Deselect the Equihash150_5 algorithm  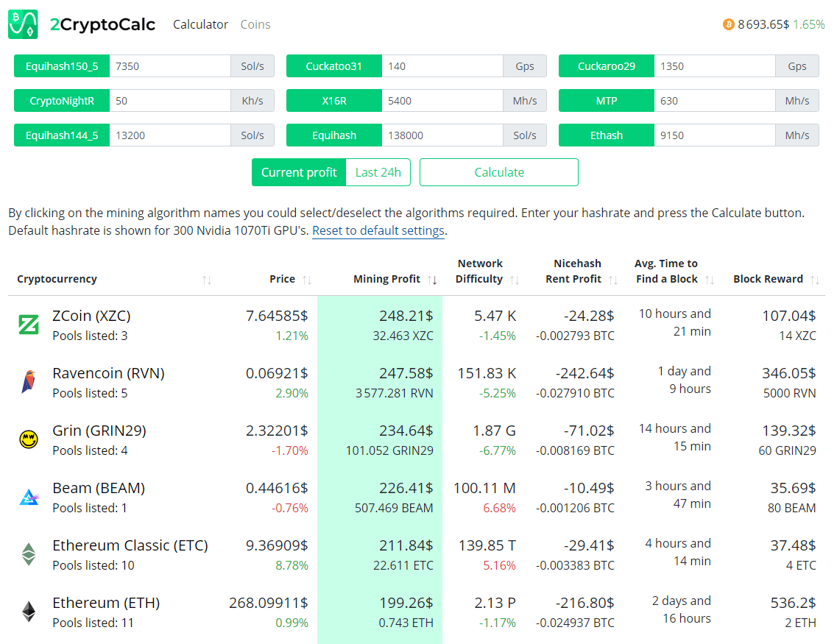pos(62,66)
